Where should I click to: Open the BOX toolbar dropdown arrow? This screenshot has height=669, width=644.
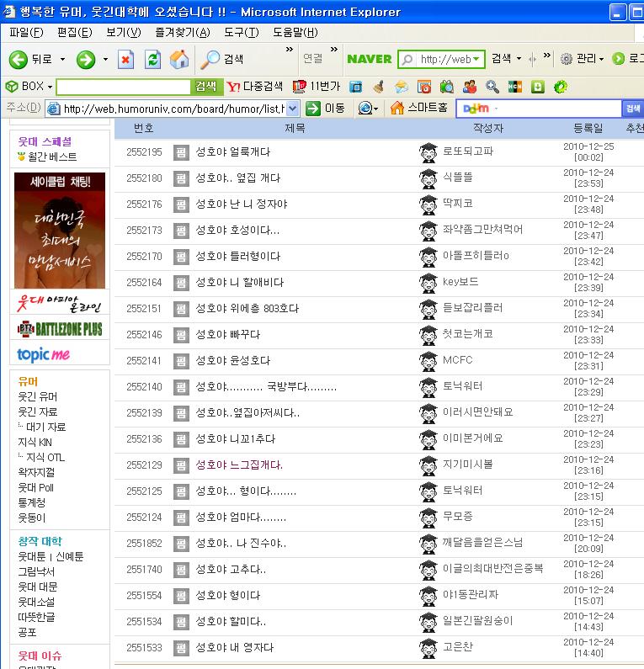point(50,87)
